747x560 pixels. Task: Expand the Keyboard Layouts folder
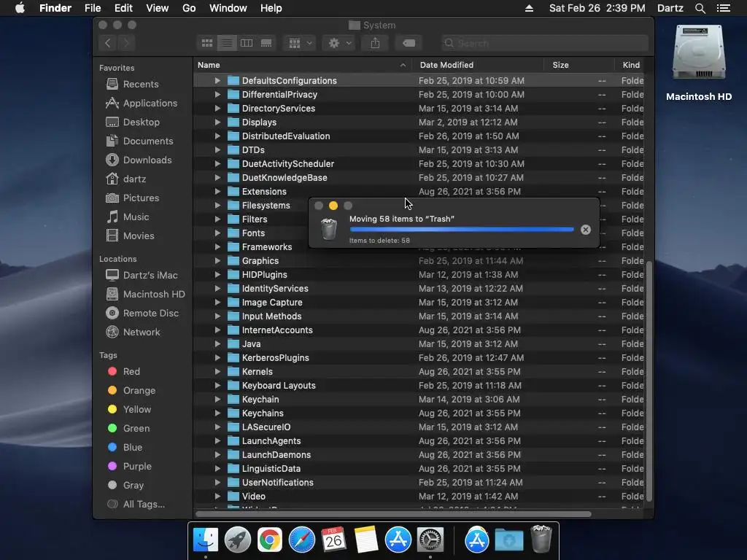[x=217, y=386]
